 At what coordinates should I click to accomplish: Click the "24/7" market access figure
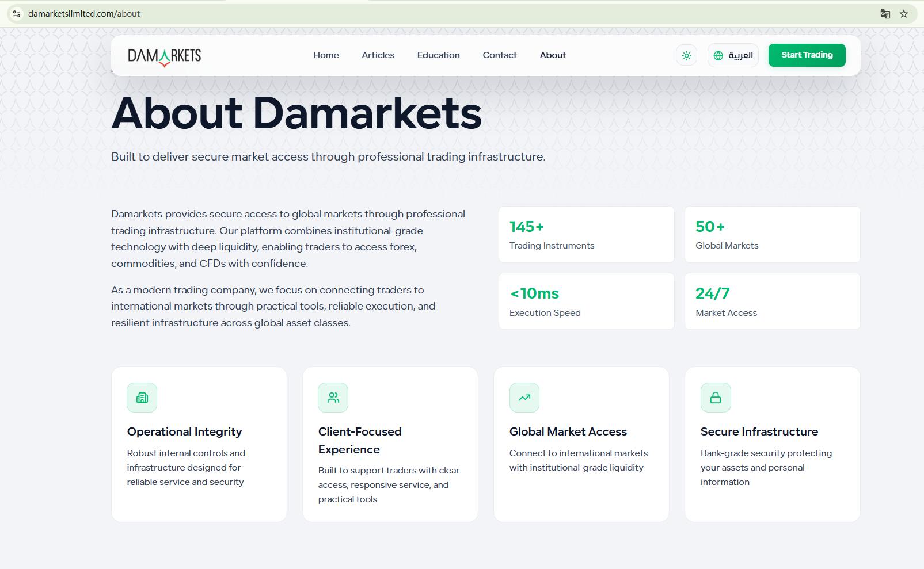point(713,293)
